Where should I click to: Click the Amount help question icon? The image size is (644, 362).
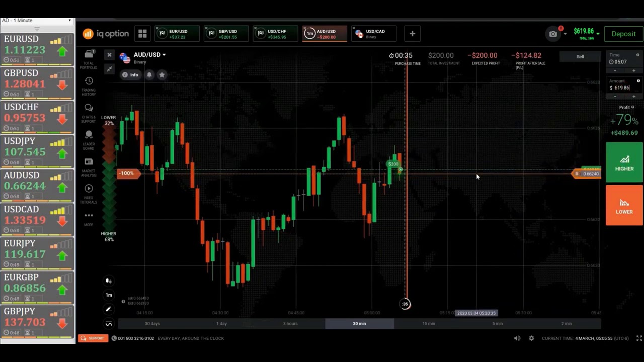tap(638, 81)
